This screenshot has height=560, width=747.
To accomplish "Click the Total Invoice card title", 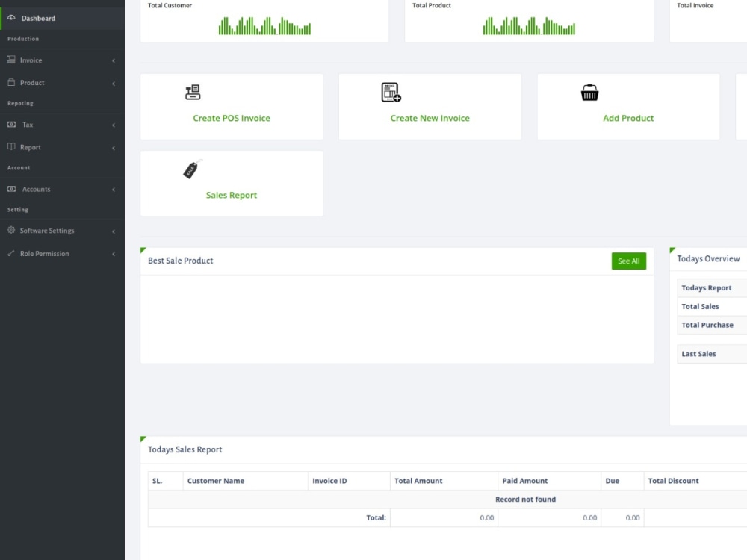I will [x=695, y=5].
